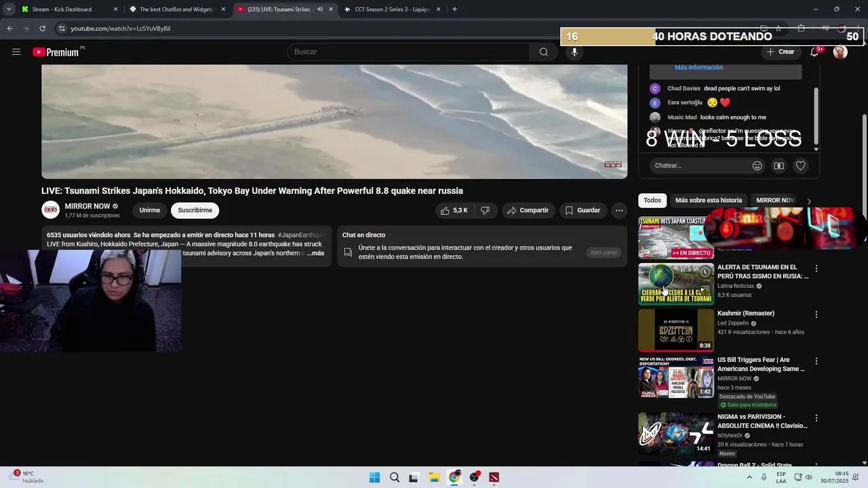Like the video (5,3 K)
Screen dimensions: 868x488
[x=454, y=210]
